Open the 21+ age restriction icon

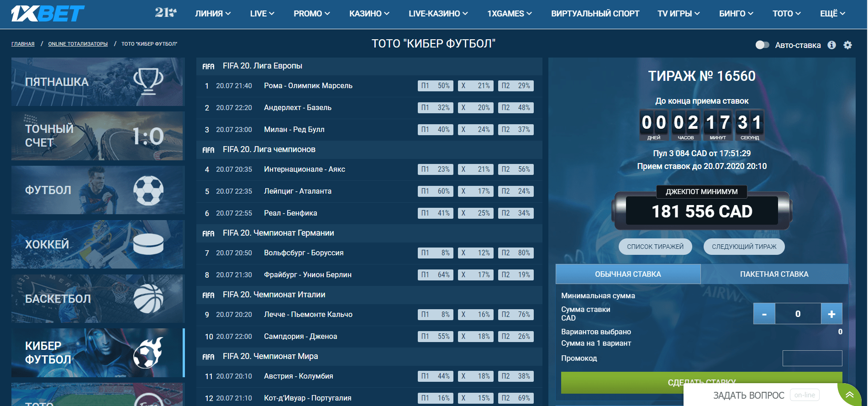(165, 13)
